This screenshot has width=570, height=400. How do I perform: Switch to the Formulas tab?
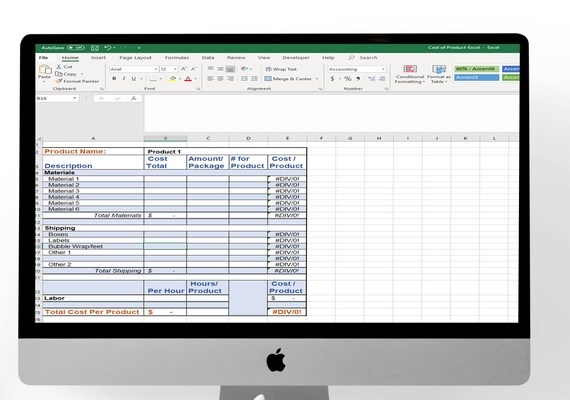pos(177,57)
